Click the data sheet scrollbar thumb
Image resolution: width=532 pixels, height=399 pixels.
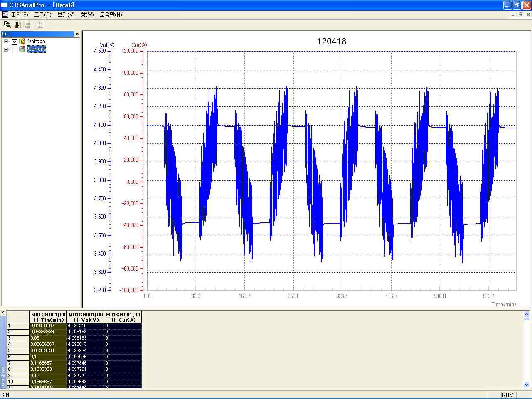(526, 320)
